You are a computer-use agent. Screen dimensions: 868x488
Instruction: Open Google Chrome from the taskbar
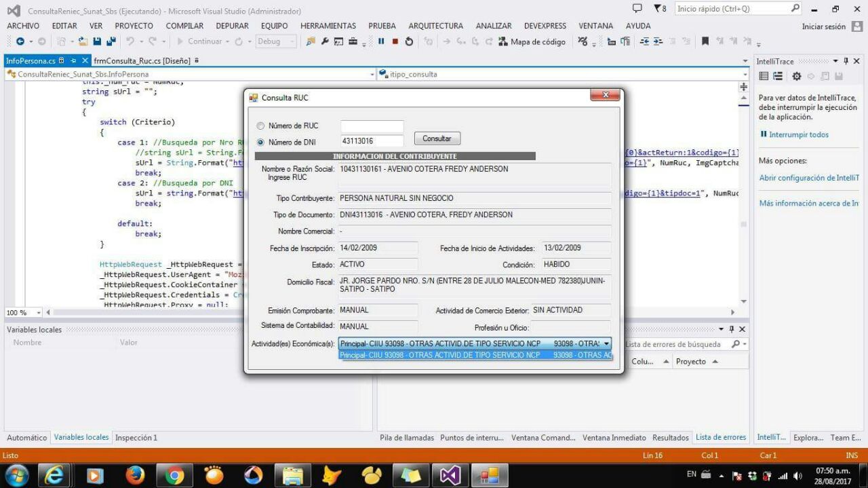[174, 475]
